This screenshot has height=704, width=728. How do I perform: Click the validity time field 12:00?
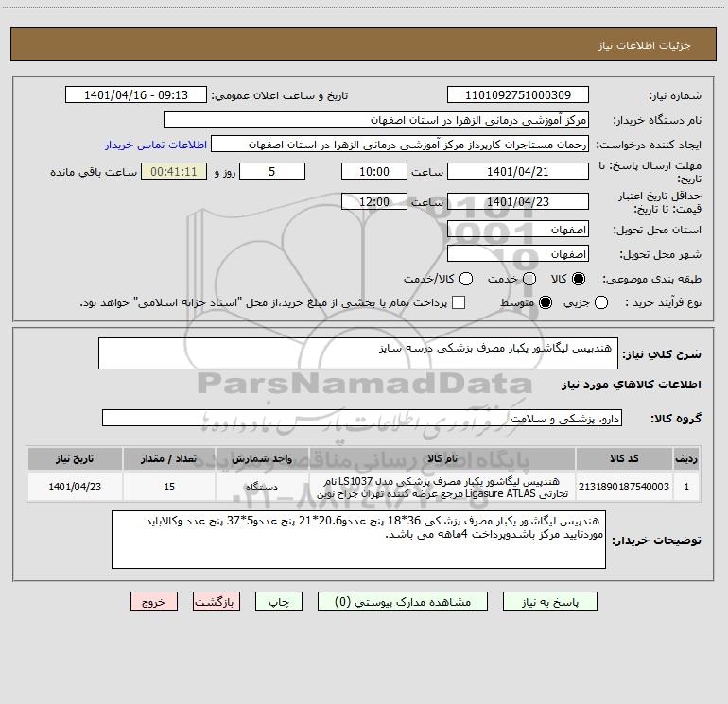pos(374,201)
